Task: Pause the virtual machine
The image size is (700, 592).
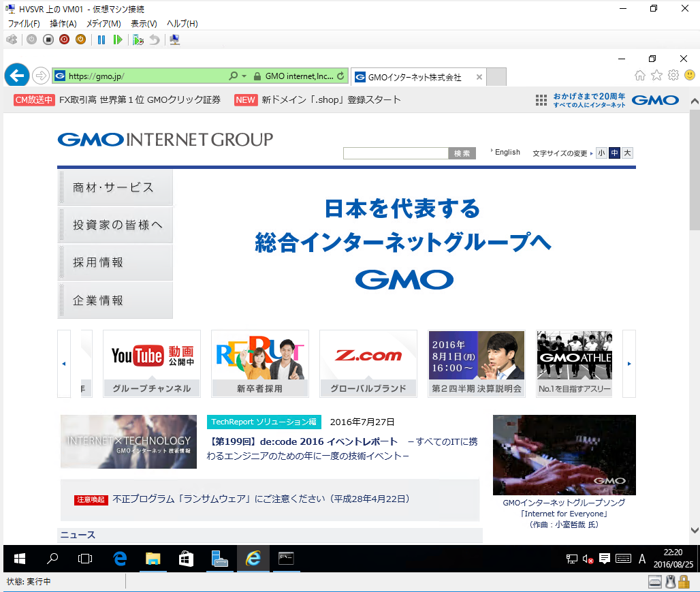Action: click(101, 40)
